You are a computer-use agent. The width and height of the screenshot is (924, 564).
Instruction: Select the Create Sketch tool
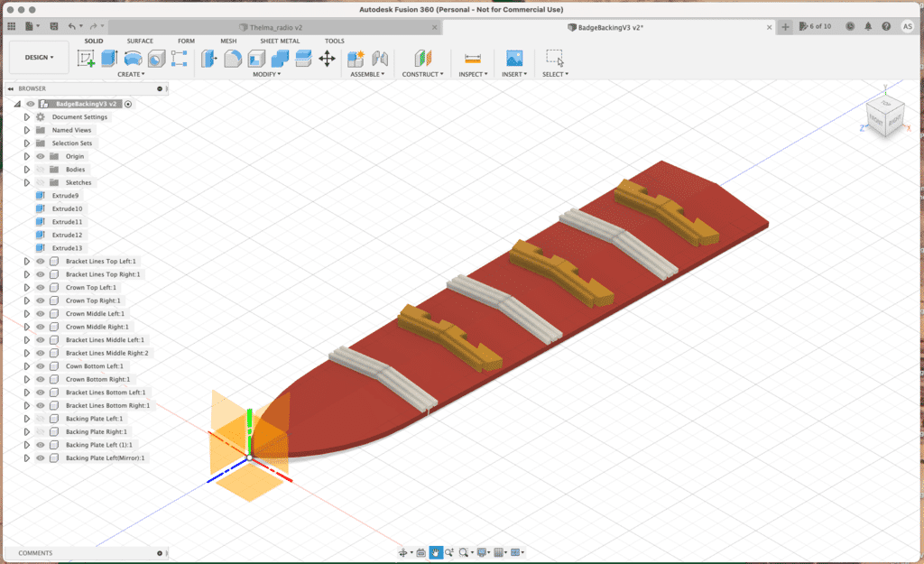coord(87,59)
